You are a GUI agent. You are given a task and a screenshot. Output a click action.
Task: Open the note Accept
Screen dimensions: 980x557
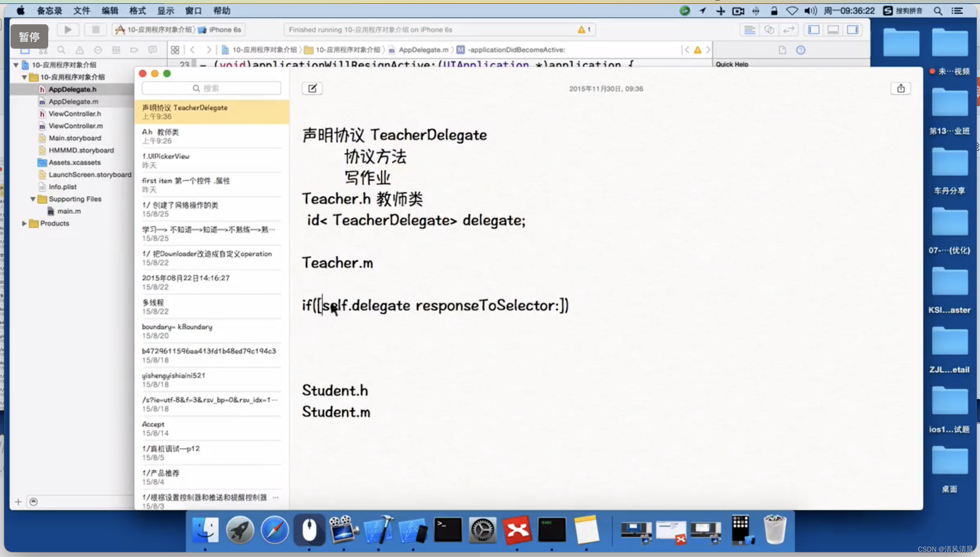click(212, 428)
